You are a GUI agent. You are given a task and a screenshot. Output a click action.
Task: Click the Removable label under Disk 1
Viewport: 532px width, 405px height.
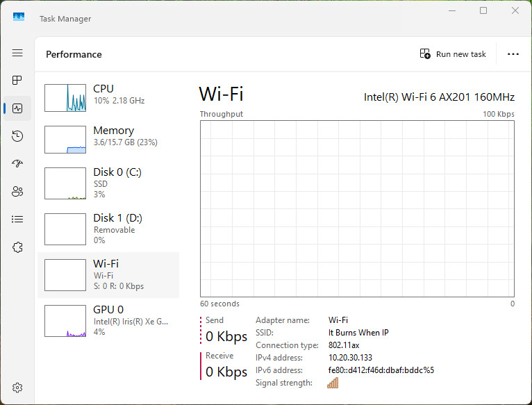(115, 230)
